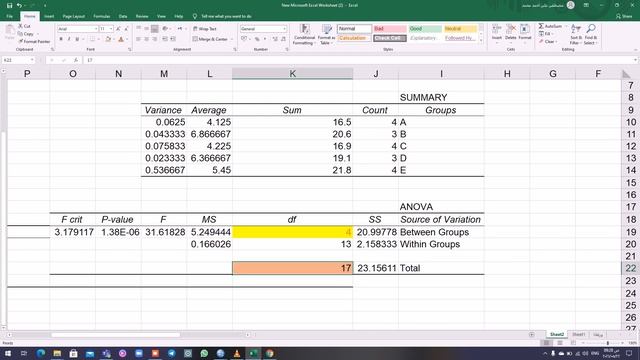Open the Alignment dialog launcher
Screen dimensions: 640x360
235,49
